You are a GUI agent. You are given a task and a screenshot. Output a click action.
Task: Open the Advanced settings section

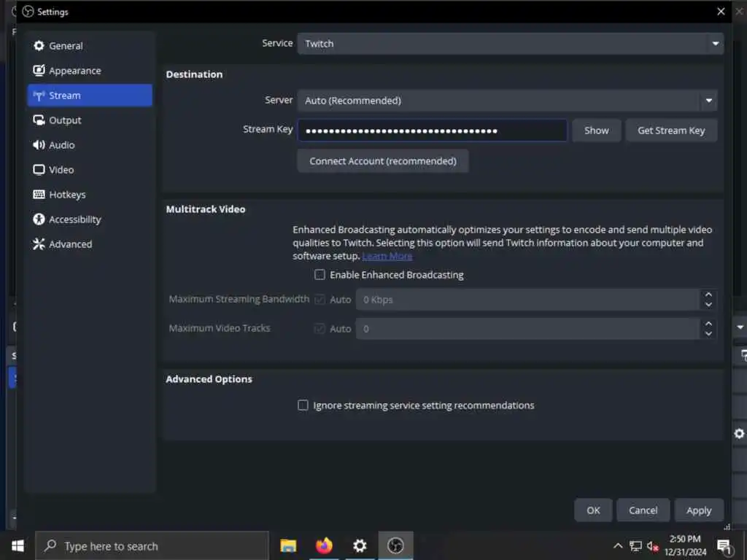tap(90, 244)
